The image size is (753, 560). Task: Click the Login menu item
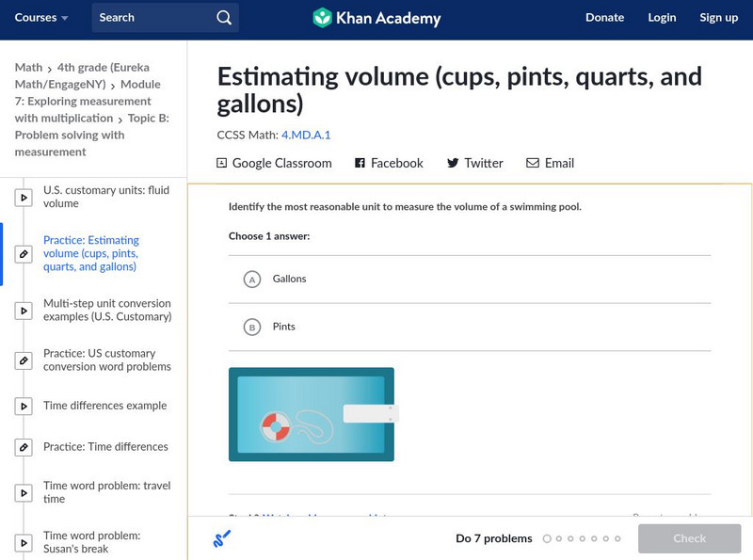click(x=662, y=18)
